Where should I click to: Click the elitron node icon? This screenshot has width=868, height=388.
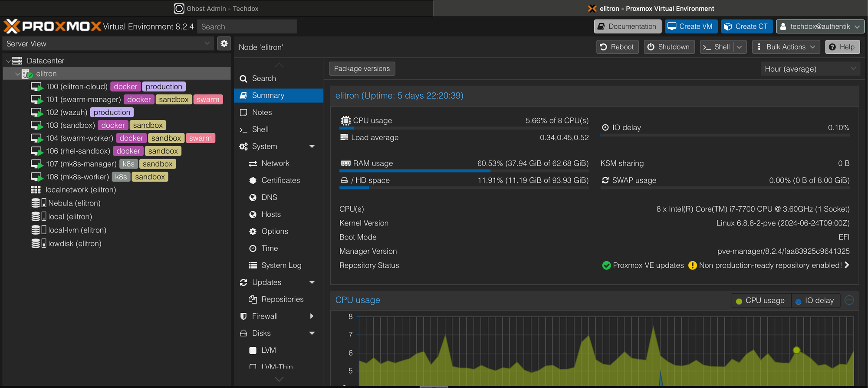coord(27,74)
